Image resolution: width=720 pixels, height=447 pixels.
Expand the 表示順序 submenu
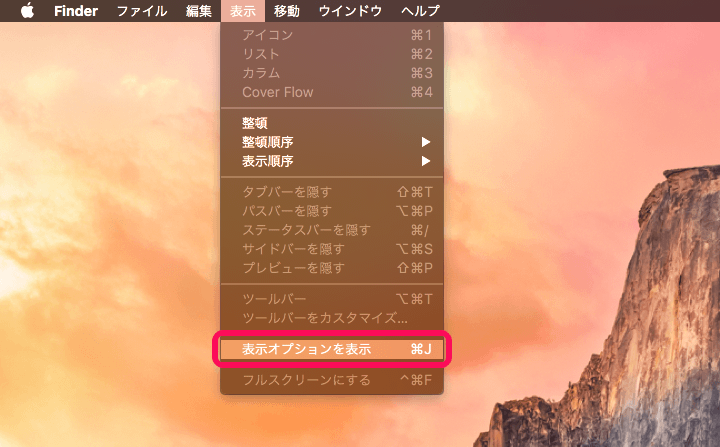pos(332,161)
